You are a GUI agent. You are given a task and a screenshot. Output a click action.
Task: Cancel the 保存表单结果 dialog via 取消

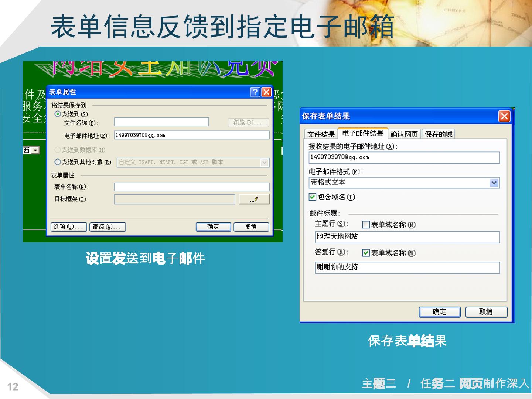click(x=486, y=312)
